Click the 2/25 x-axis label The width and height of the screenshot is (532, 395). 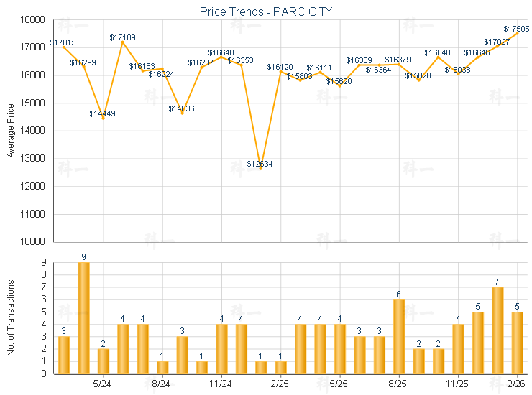click(280, 385)
